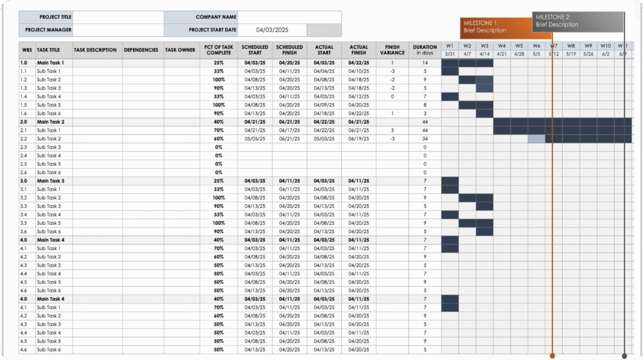Image resolution: width=644 pixels, height=360 pixels.
Task: Select actual finish 04/10/25 in row 1.1
Action: (x=358, y=72)
